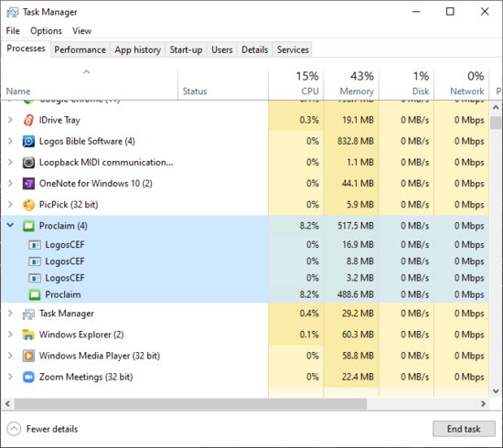This screenshot has width=503, height=448.
Task: Expand the PicPick (32 bit) group
Action: coord(10,205)
